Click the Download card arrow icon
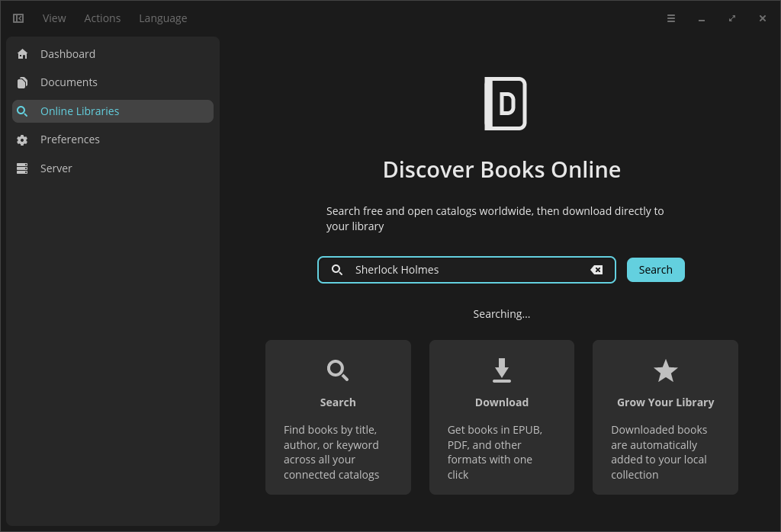Image resolution: width=781 pixels, height=532 pixels. pos(502,370)
